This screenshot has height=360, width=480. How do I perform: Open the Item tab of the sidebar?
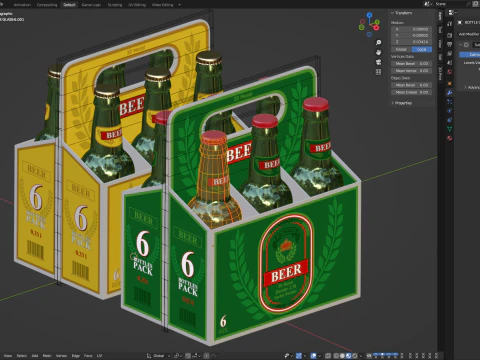coord(440,16)
